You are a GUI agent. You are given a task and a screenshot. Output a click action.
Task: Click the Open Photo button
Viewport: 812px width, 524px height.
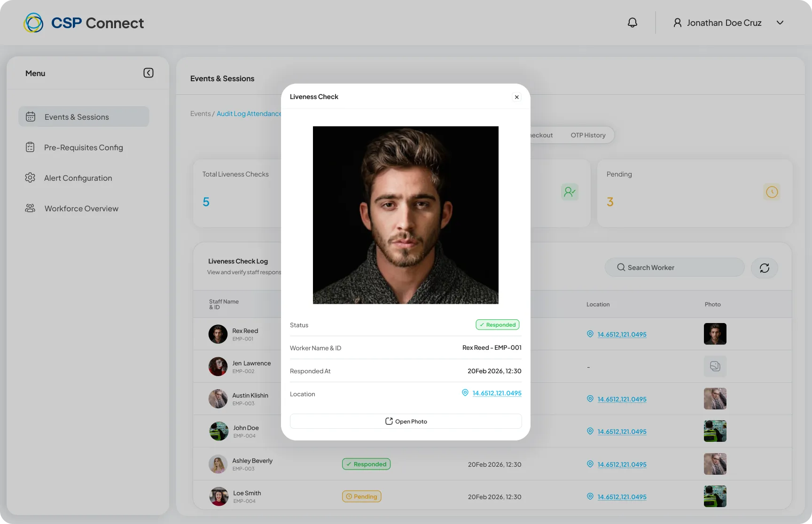(406, 421)
